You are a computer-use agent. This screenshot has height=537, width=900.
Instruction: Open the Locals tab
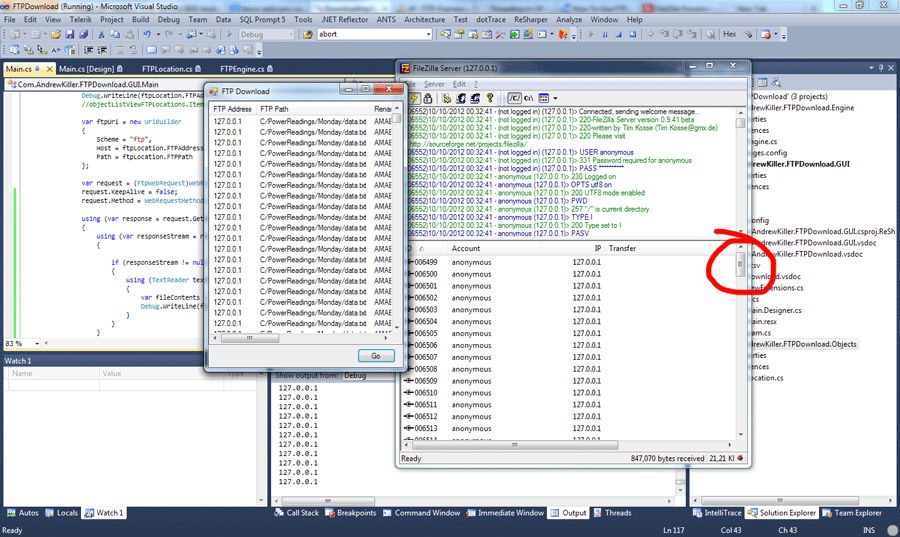click(61, 513)
